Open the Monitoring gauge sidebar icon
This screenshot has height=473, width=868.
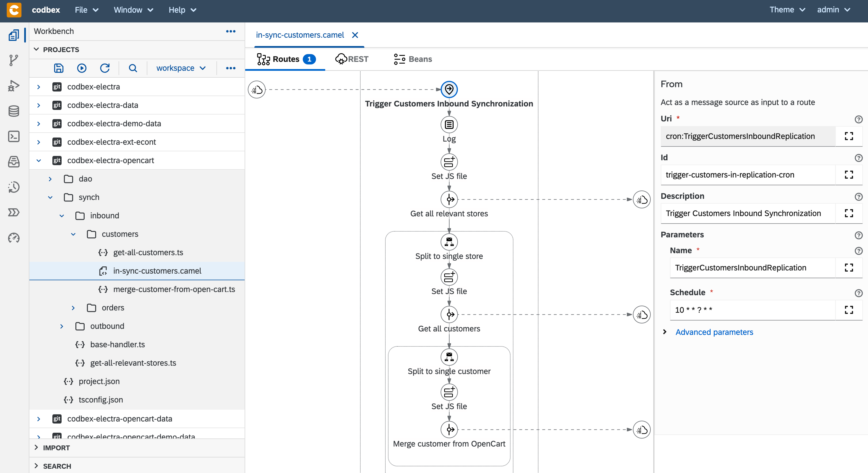(x=14, y=238)
